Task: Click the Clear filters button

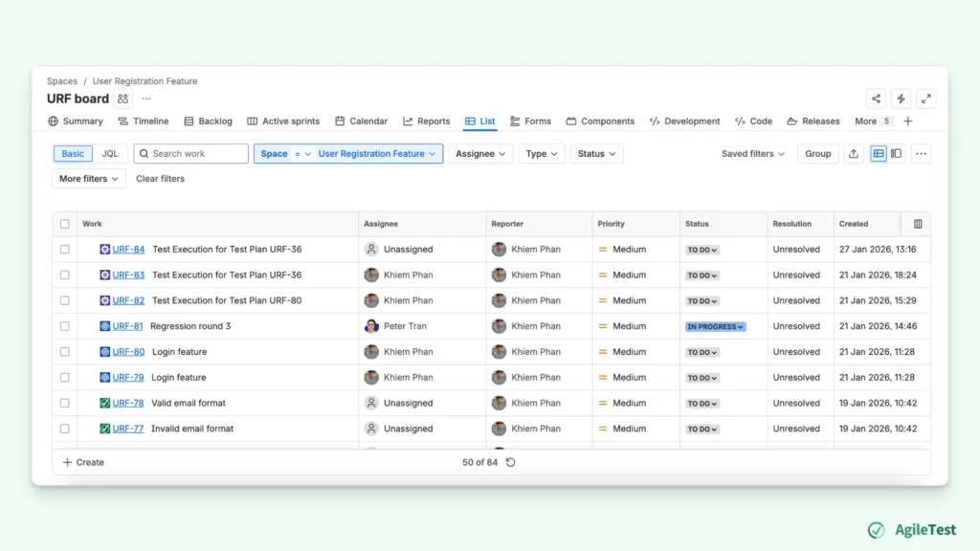Action: tap(160, 179)
